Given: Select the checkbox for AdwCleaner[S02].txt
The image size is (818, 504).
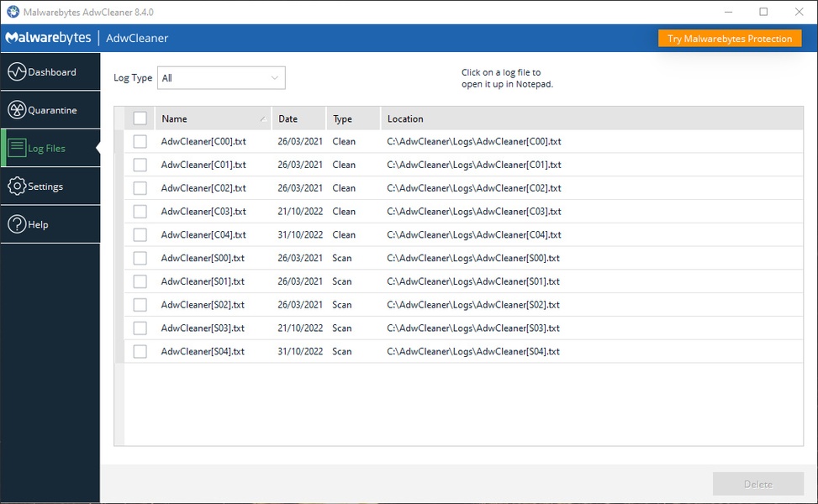Looking at the screenshot, I should pos(140,305).
